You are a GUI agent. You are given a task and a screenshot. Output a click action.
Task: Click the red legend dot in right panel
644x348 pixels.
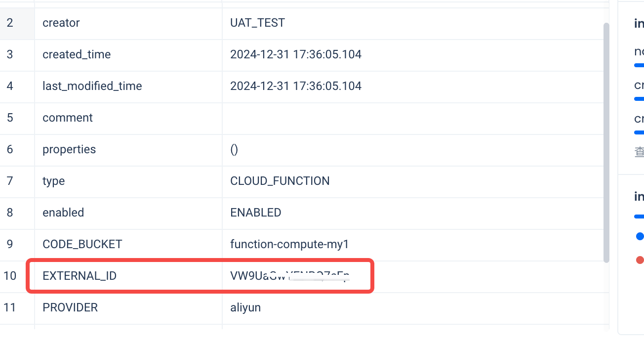pyautogui.click(x=640, y=260)
